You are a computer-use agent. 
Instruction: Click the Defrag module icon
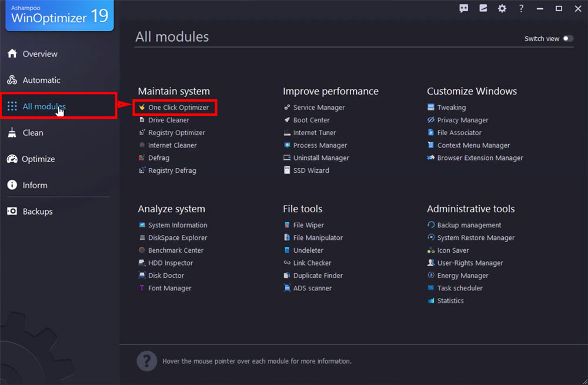(142, 158)
